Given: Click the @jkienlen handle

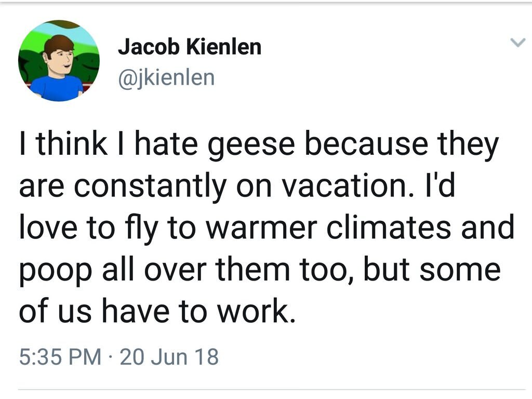Looking at the screenshot, I should [166, 77].
